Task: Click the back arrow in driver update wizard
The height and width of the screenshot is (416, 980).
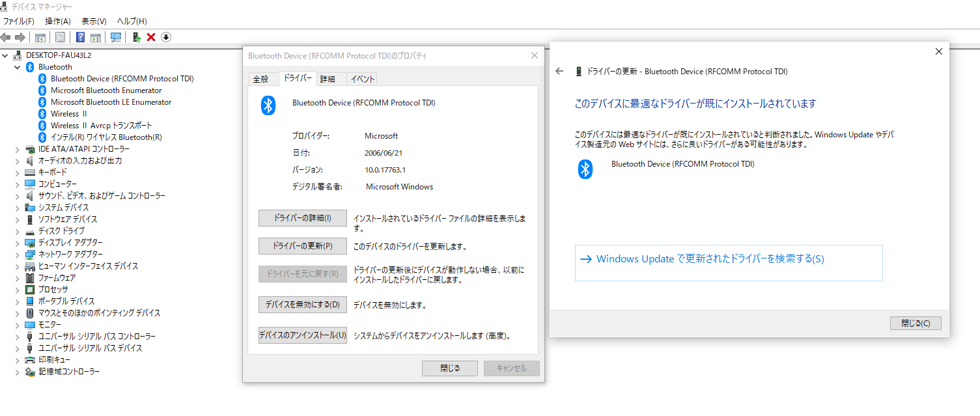Action: pyautogui.click(x=559, y=72)
